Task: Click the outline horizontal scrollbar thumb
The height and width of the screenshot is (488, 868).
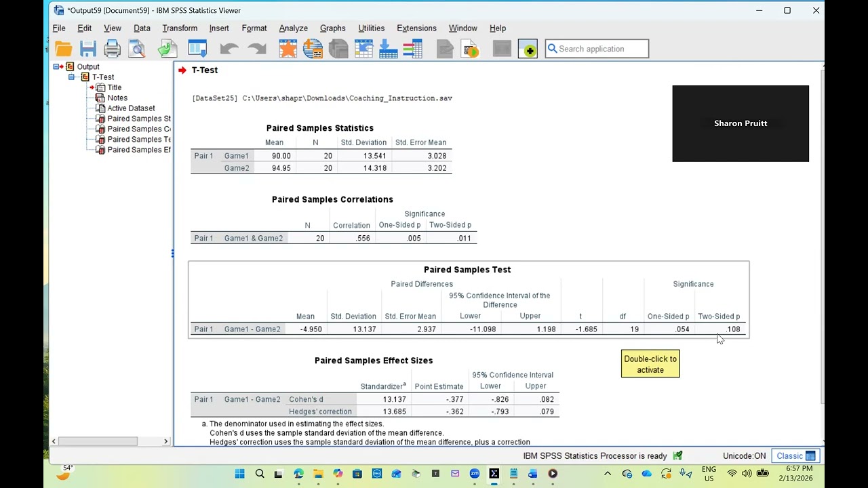Action: pos(98,441)
